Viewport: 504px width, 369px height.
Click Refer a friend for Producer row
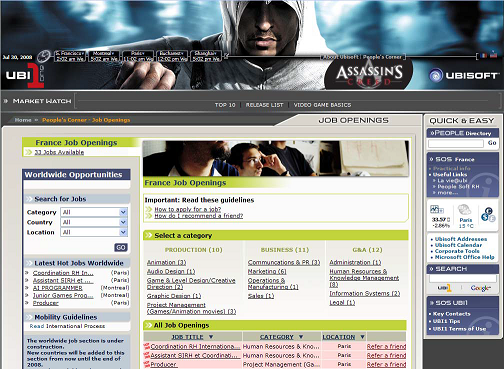tap(386, 364)
